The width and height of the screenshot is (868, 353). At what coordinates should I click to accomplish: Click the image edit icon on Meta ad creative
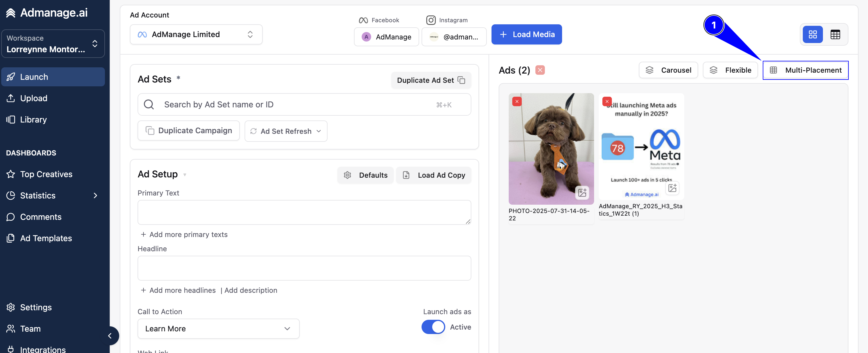[672, 188]
